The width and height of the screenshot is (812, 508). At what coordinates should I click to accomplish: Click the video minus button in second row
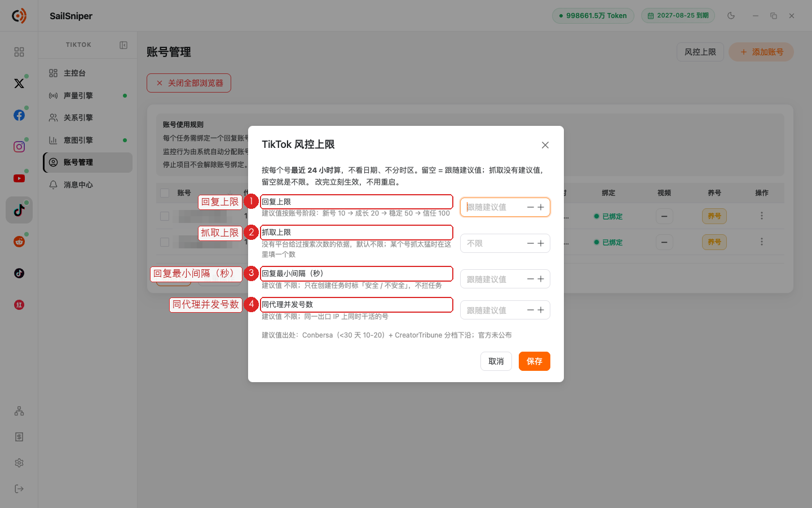click(664, 242)
